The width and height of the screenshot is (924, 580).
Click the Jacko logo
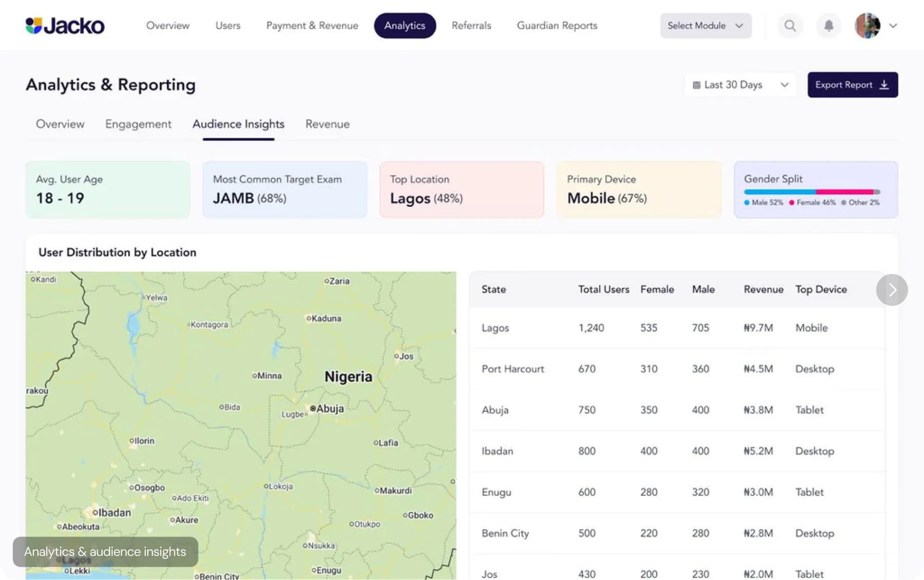click(x=65, y=26)
